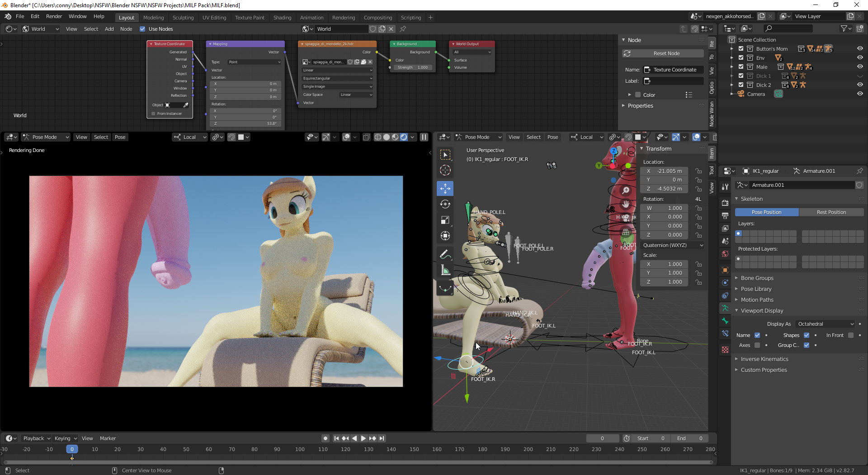
Task: Select the Move tool in viewport toolbar
Action: (x=445, y=188)
